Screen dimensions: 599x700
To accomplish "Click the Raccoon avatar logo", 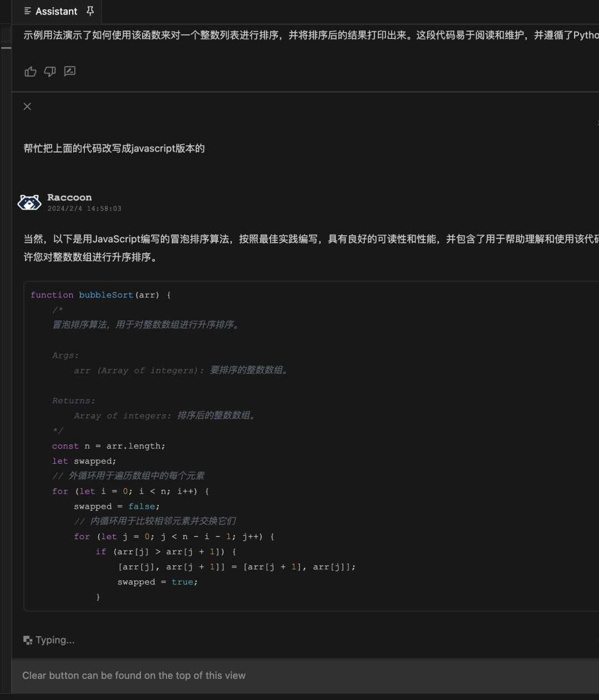I will click(29, 202).
